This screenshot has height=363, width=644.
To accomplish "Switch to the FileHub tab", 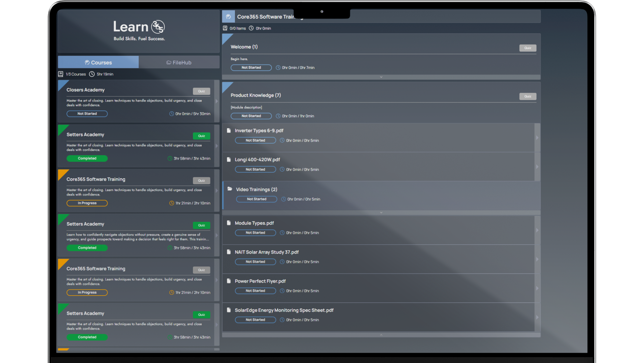I will click(179, 62).
